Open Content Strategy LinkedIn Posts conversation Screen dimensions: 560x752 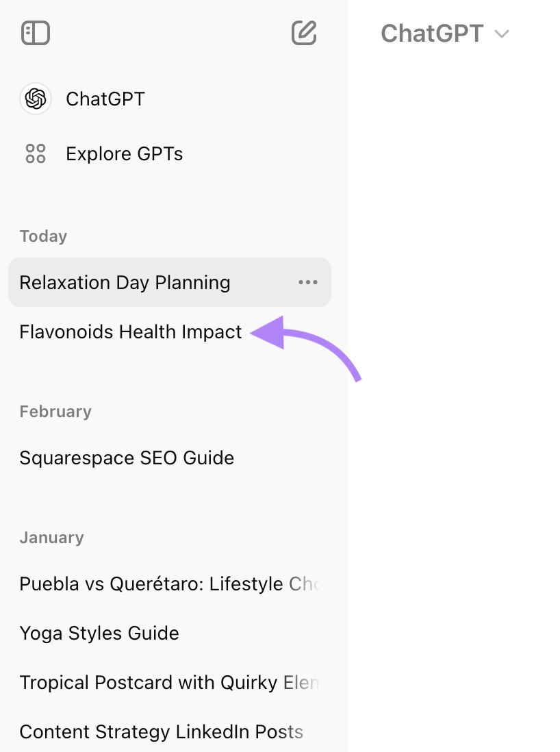point(161,731)
